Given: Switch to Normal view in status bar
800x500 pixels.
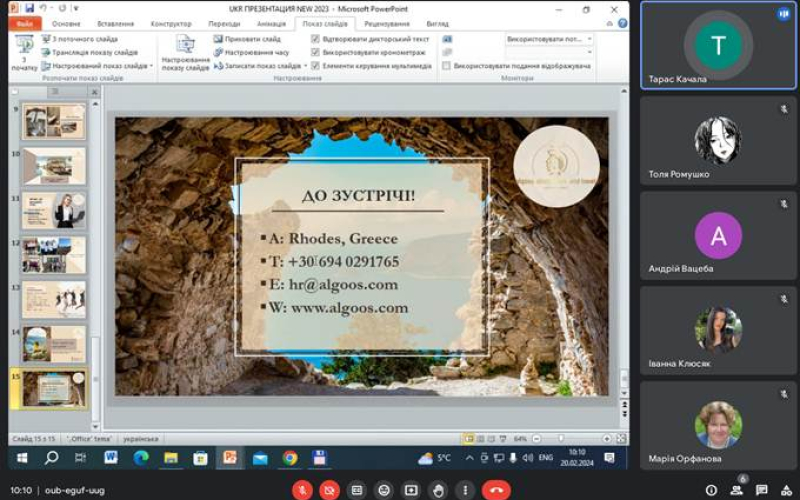Looking at the screenshot, I should (x=468, y=438).
